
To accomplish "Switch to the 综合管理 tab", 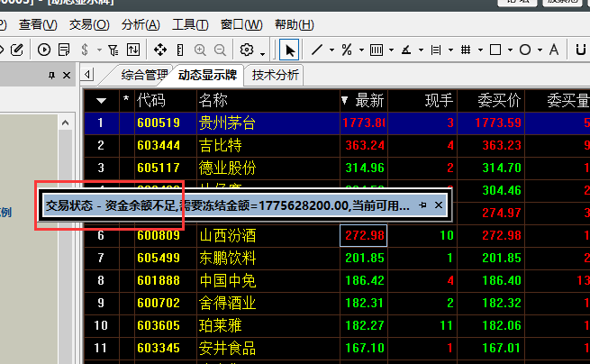I will [x=144, y=75].
